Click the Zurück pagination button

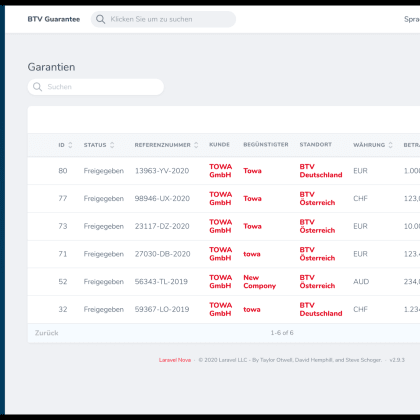click(x=47, y=333)
